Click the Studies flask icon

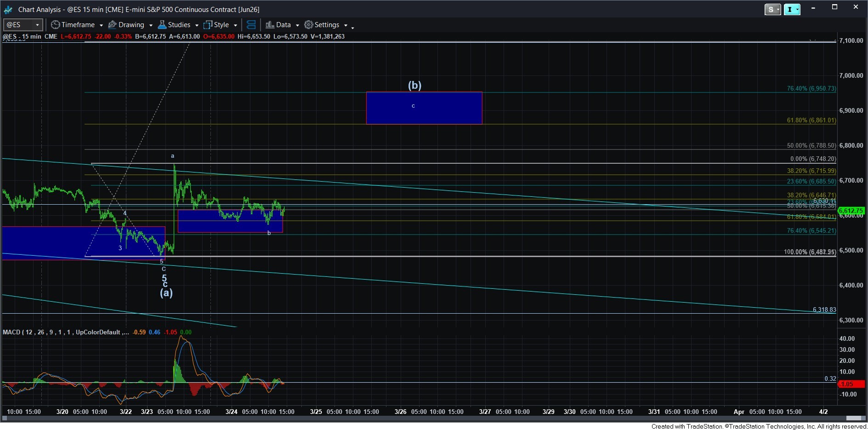tap(162, 25)
